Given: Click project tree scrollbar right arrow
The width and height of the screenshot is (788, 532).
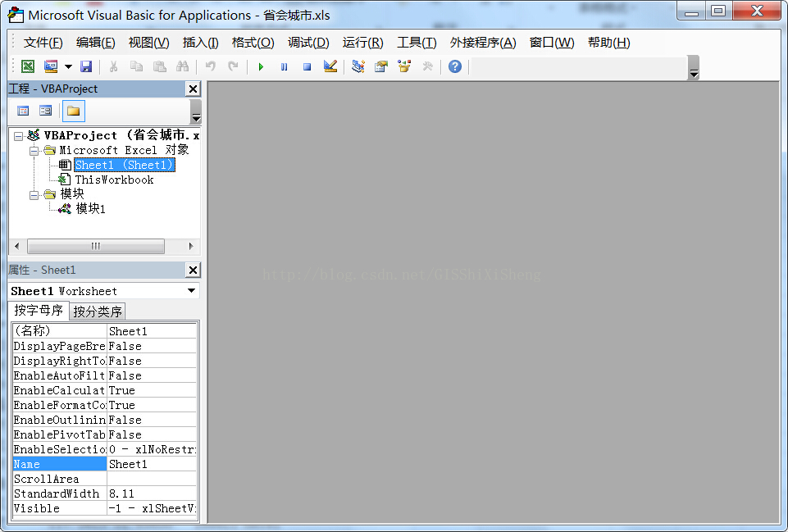Looking at the screenshot, I should pos(191,246).
